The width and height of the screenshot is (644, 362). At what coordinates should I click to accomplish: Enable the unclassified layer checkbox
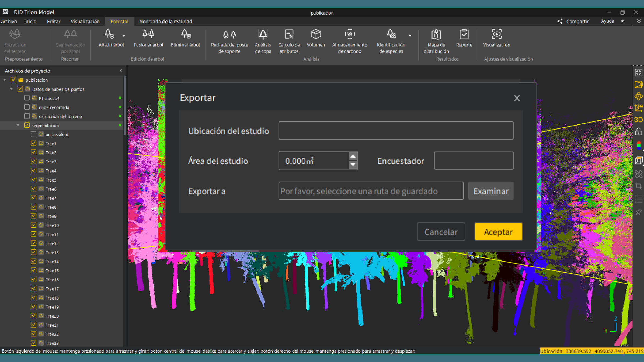(x=33, y=134)
